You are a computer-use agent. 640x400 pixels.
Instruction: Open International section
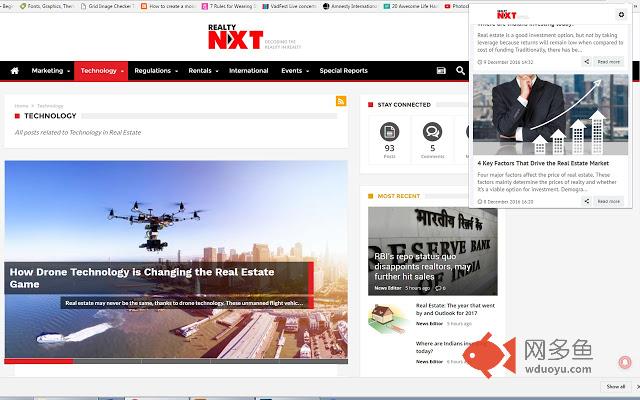(x=249, y=71)
